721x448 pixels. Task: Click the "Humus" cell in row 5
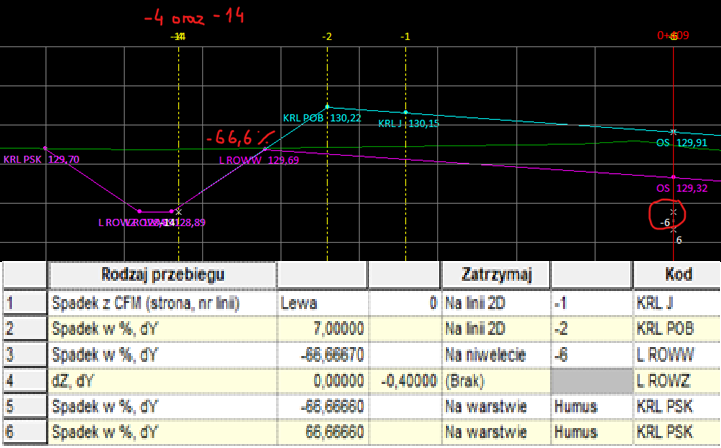coord(591,407)
